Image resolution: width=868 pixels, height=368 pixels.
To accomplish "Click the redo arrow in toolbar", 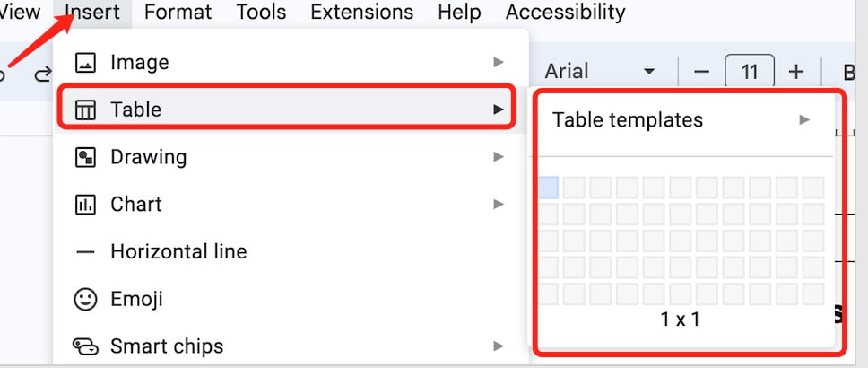I will click(43, 74).
